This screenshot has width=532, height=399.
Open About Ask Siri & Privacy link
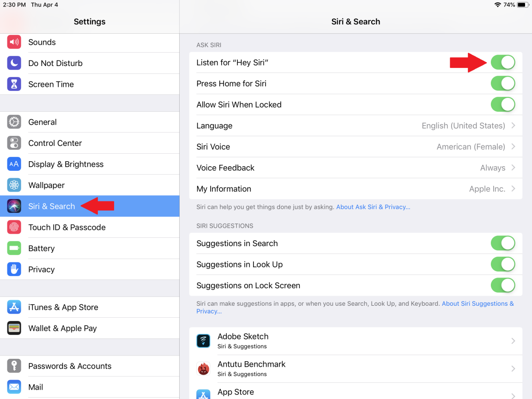tap(373, 207)
